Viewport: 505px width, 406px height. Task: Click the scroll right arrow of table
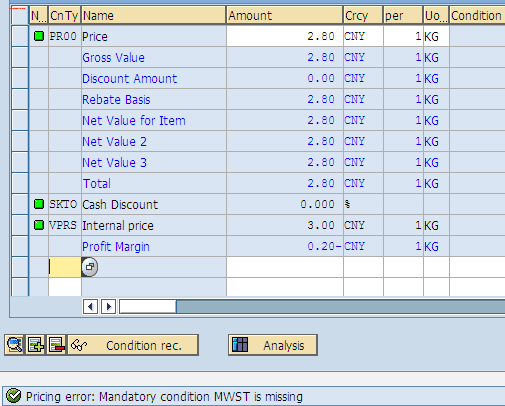click(109, 306)
